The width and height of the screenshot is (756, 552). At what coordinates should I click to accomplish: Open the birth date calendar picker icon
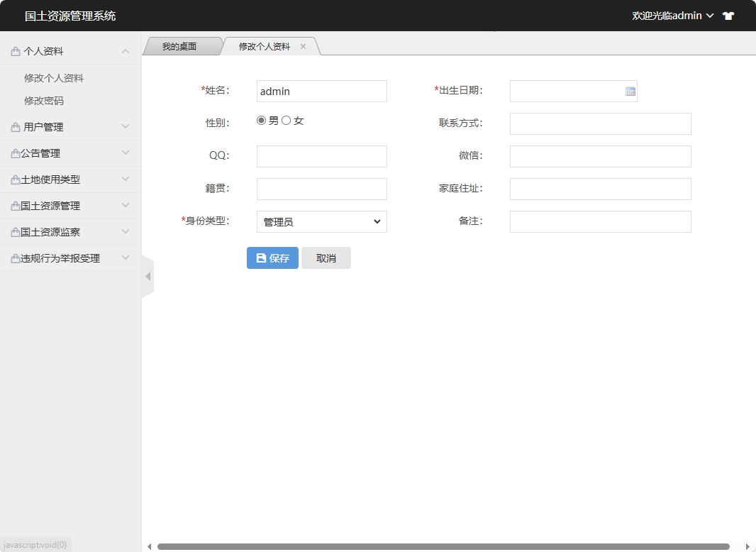[630, 92]
